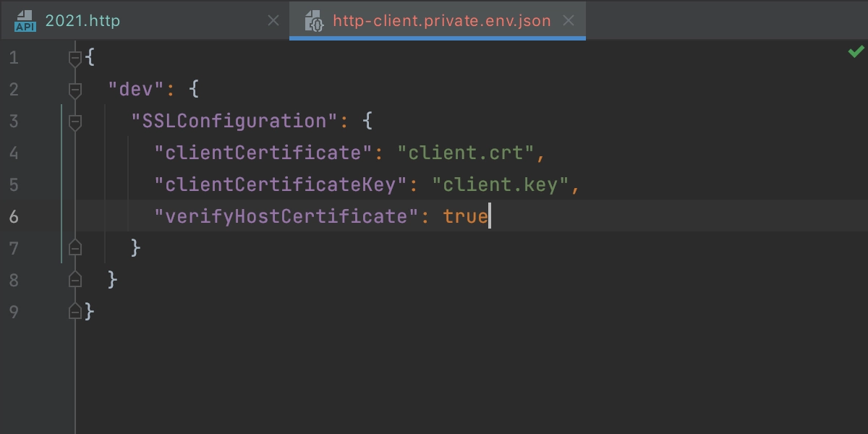Collapse the "dev" block fold marker

[75, 90]
